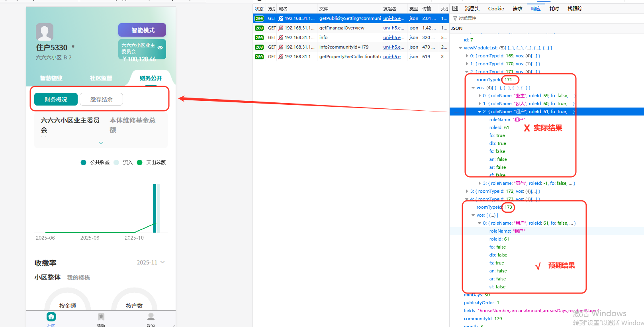Select the info?communityId=179 request row
Image resolution: width=644 pixels, height=327 pixels.
click(x=344, y=47)
